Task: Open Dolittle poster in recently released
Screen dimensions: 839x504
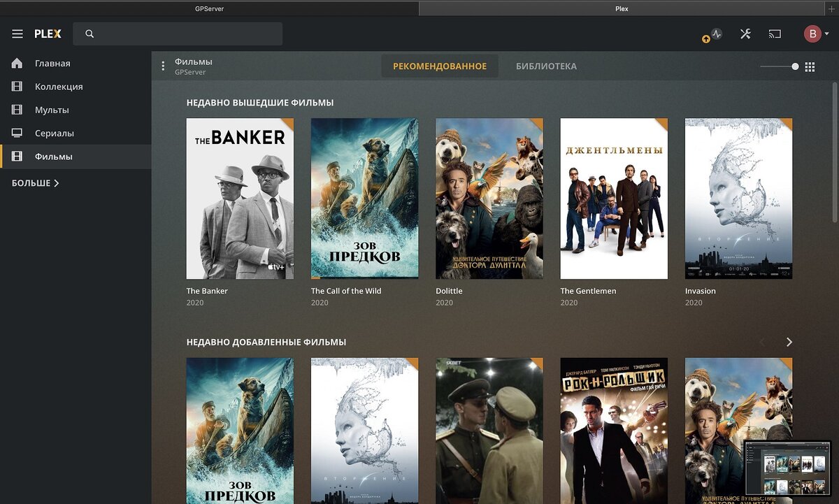Action: point(489,199)
